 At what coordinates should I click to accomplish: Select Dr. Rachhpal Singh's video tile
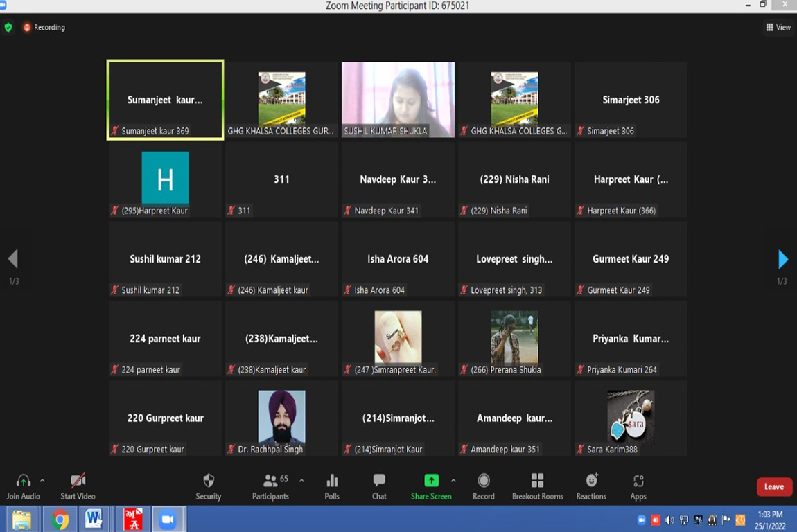coord(281,418)
